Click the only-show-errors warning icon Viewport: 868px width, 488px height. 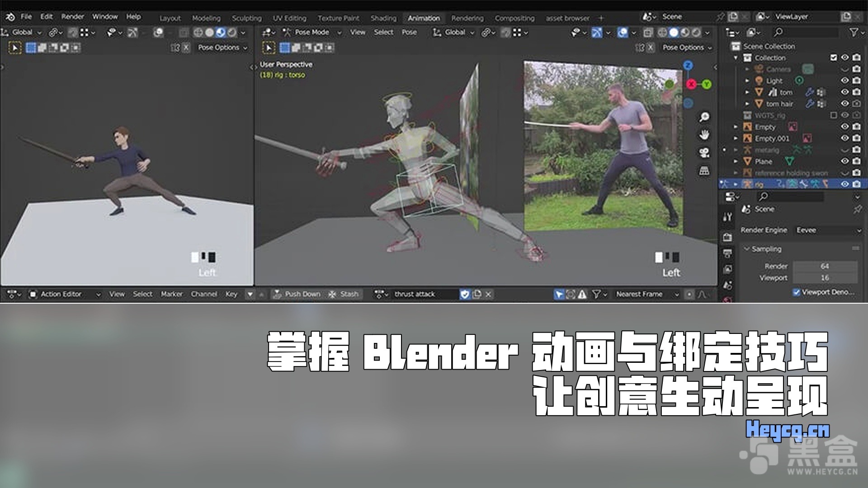[x=582, y=295]
